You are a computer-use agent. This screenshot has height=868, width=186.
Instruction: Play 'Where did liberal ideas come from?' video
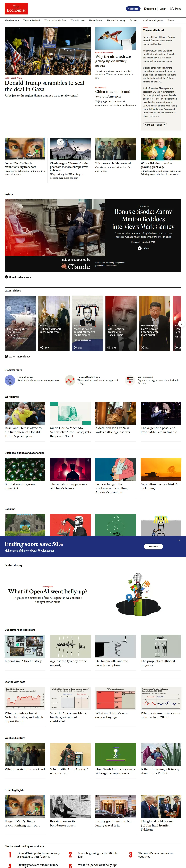coord(54,323)
